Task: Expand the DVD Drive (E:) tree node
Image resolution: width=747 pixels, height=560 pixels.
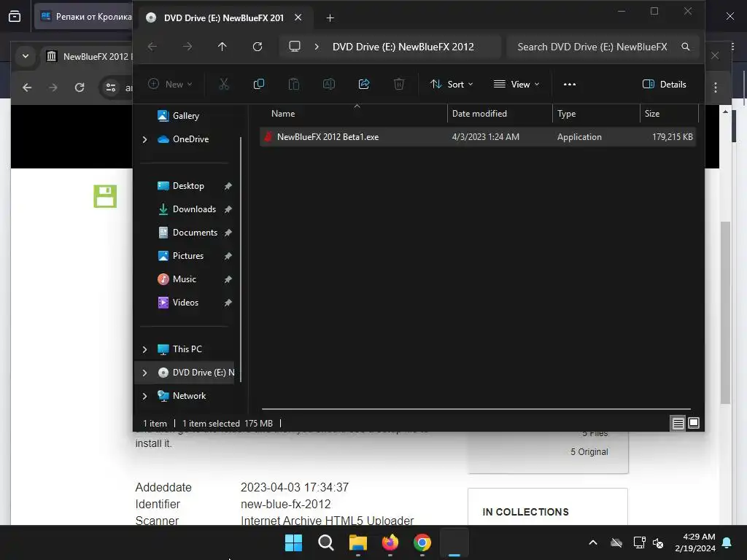Action: pyautogui.click(x=145, y=373)
